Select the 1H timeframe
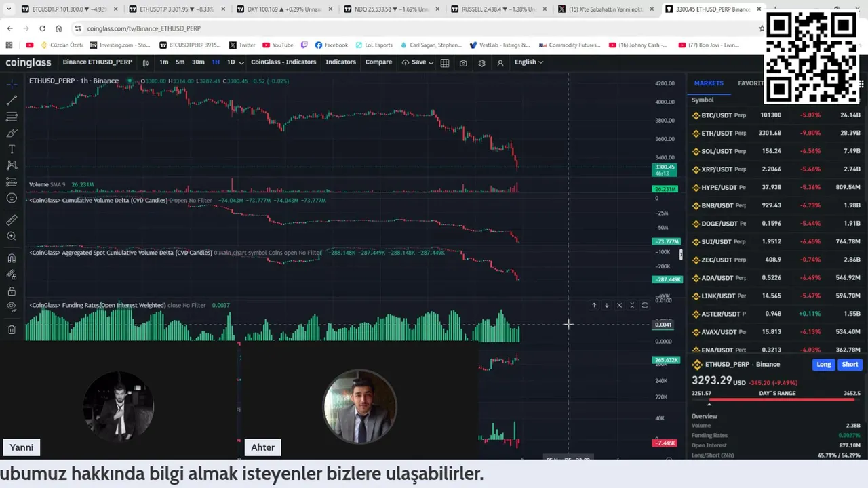Image resolution: width=868 pixels, height=488 pixels. 216,62
